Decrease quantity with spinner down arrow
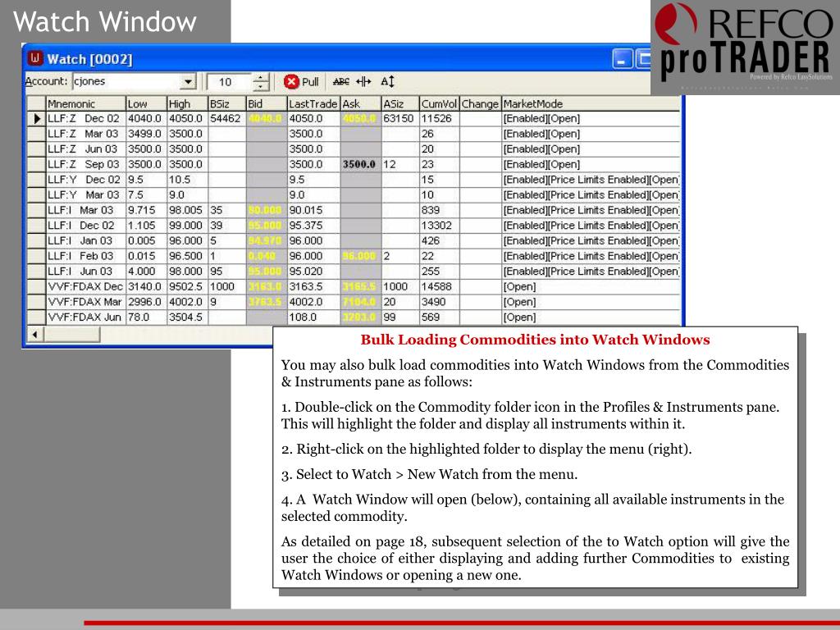 [260, 86]
